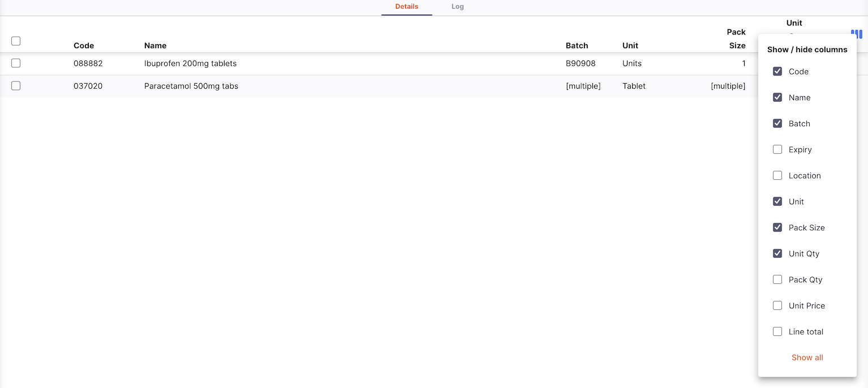Tick the select-all rows header checkbox
Image resolution: width=868 pixels, height=388 pixels.
click(16, 41)
